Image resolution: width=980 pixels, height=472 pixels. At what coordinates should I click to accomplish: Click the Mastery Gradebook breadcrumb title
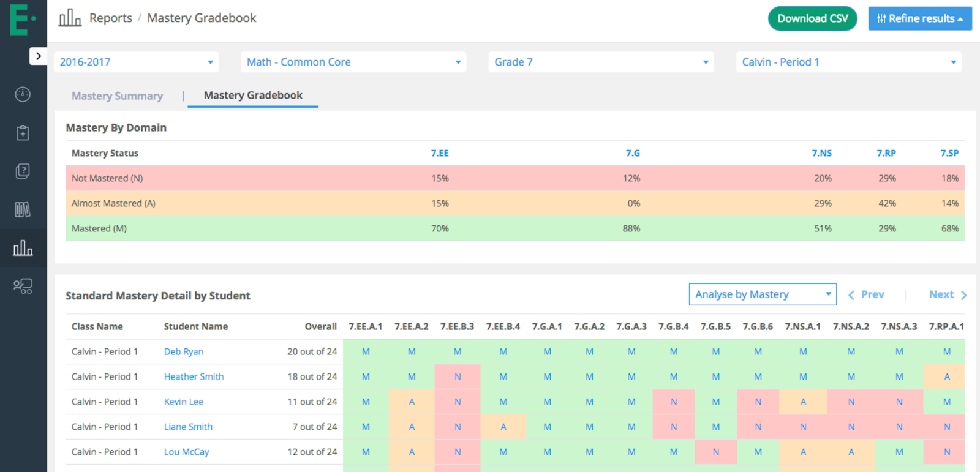(202, 18)
